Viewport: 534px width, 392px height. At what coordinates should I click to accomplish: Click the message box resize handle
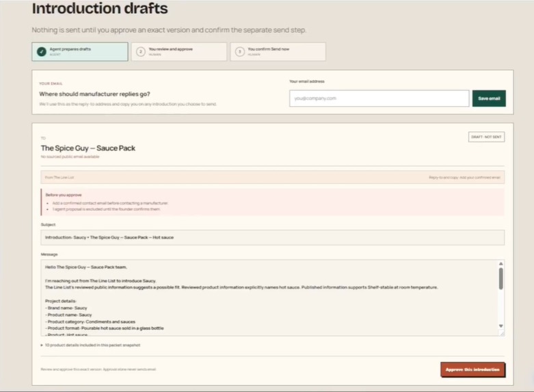point(502,334)
